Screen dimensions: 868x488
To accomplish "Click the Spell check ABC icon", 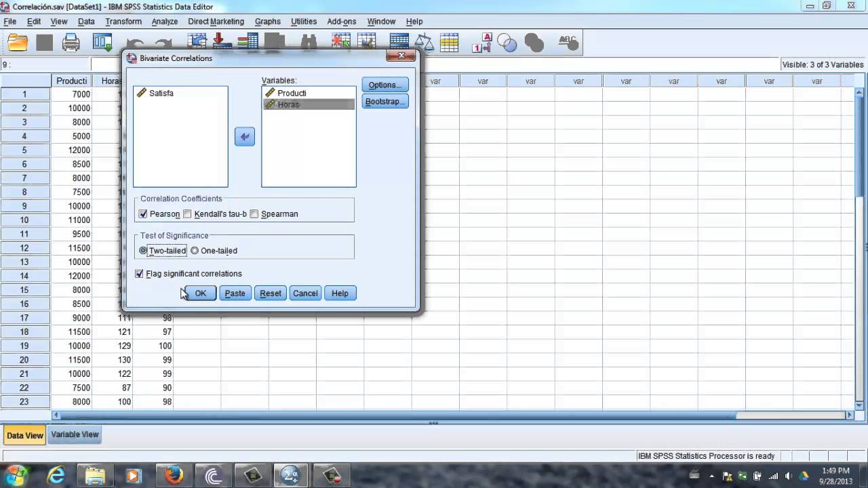I will 568,43.
